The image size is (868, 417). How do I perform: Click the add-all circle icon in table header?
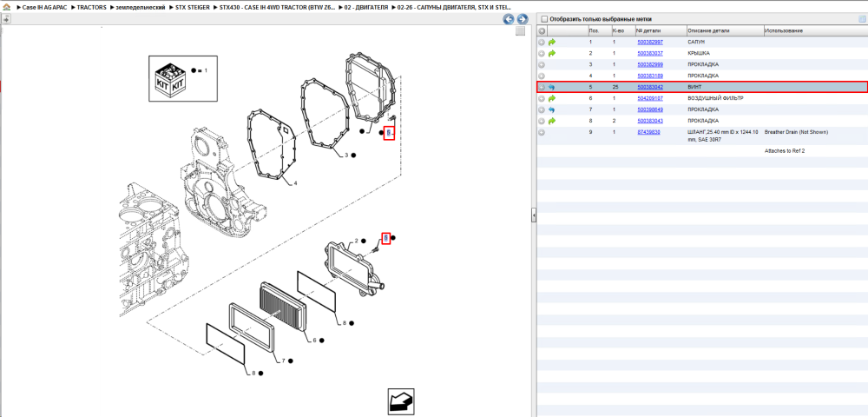pyautogui.click(x=542, y=31)
